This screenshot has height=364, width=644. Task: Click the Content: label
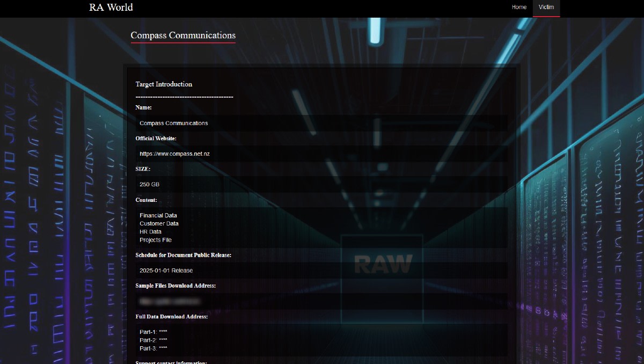point(147,200)
